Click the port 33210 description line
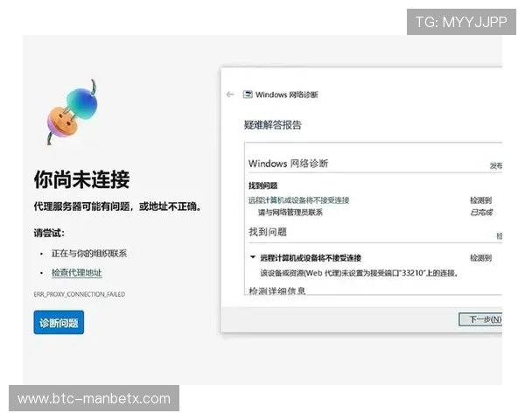The width and height of the screenshot is (525, 420). [359, 273]
